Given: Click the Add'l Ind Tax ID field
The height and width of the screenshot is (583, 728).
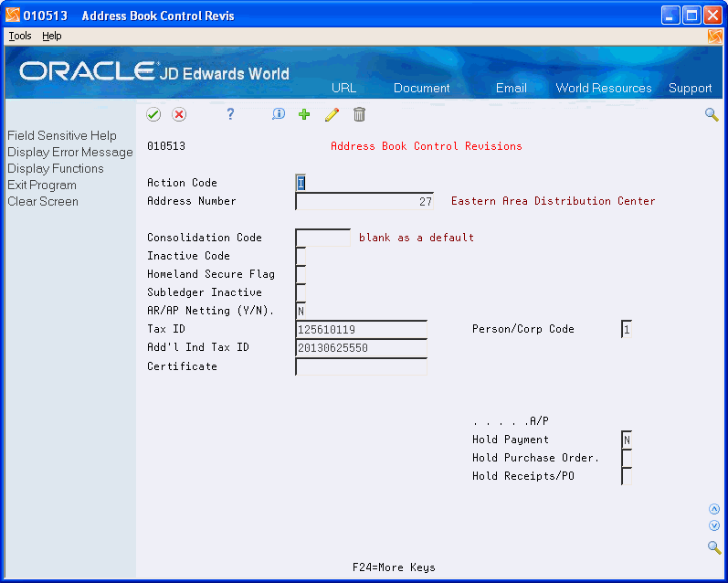Looking at the screenshot, I should (361, 347).
